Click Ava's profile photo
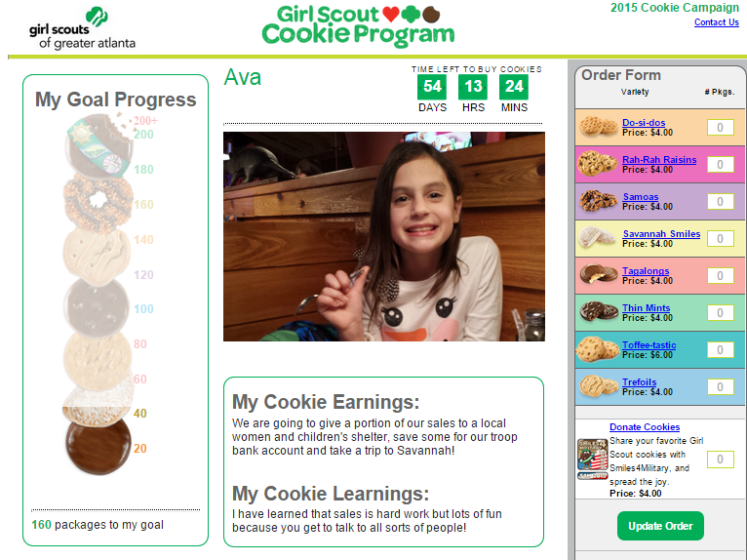Viewport: 747px width, 560px height. pos(384,236)
